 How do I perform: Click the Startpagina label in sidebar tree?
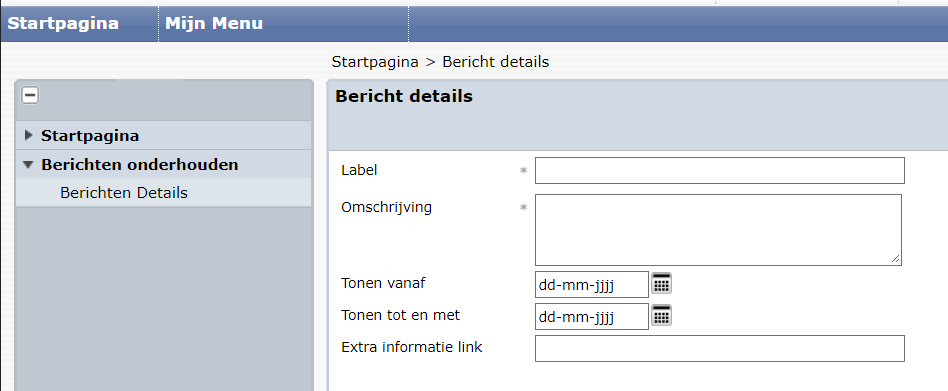pos(90,136)
